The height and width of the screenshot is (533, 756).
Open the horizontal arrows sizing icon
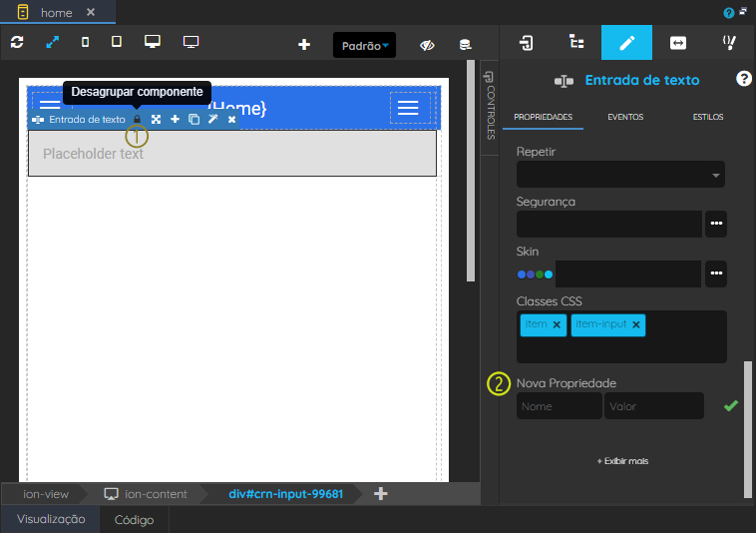[678, 43]
